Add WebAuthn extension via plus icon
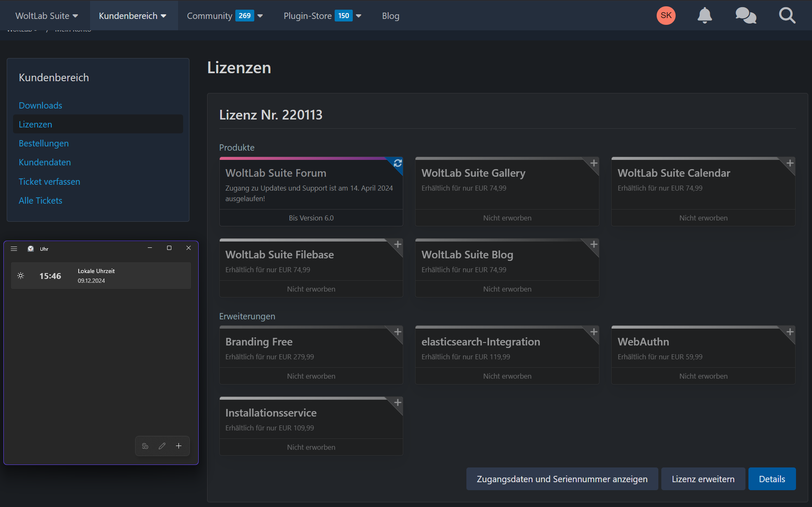Screen dimensions: 812x507 pos(790,332)
